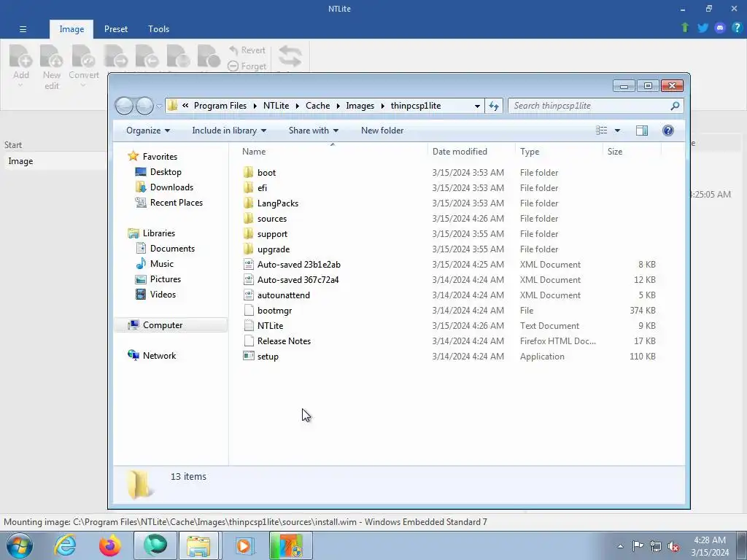Switch to the Image tab in NTLite
The height and width of the screenshot is (560, 747).
[71, 29]
